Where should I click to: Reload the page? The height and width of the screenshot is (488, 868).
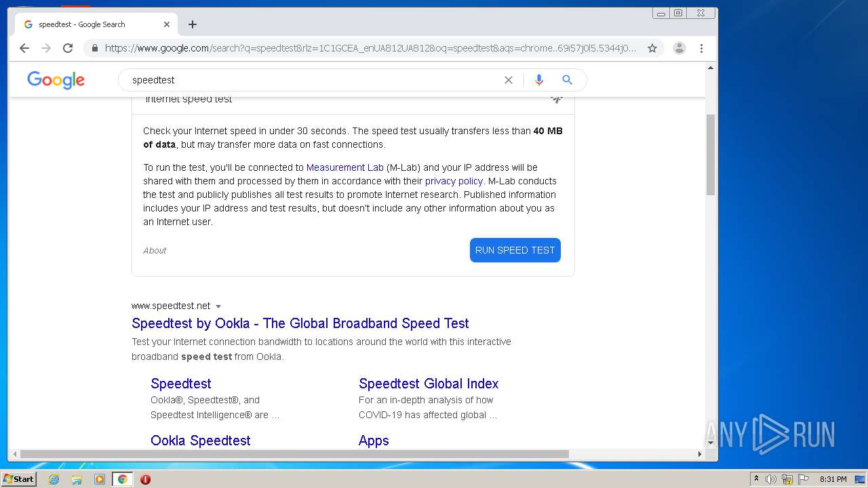pyautogui.click(x=68, y=48)
